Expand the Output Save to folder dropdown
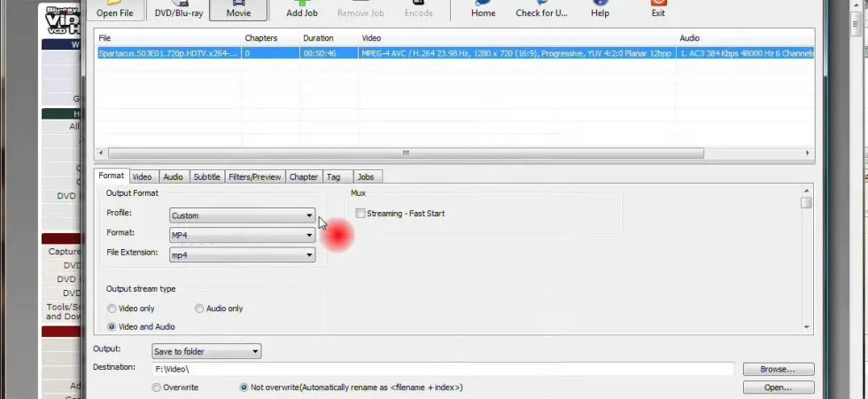868x399 pixels. coord(205,351)
